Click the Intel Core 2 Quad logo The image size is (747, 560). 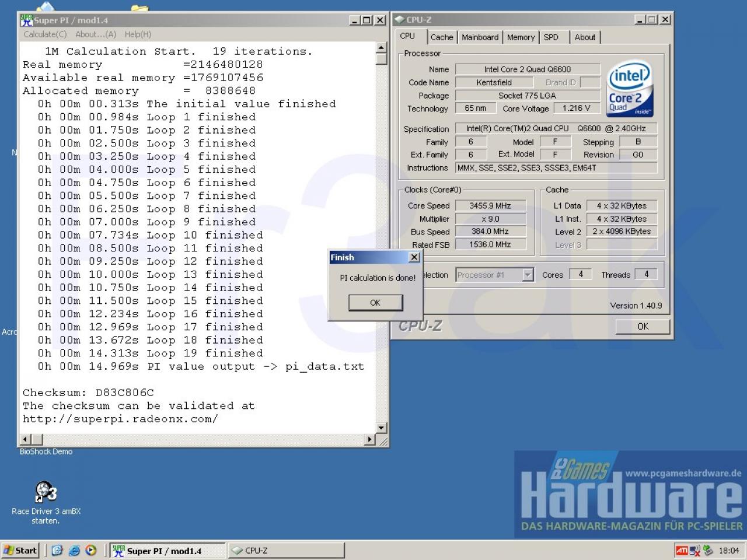tap(630, 88)
